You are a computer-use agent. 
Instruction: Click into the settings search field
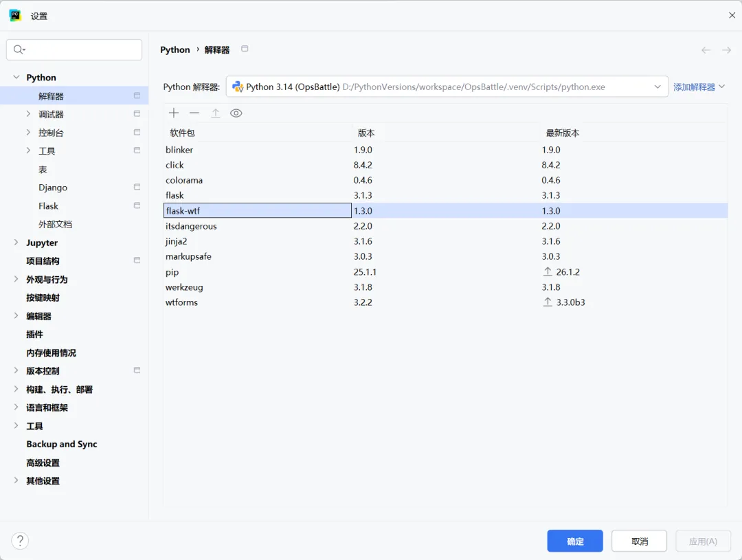coord(74,49)
